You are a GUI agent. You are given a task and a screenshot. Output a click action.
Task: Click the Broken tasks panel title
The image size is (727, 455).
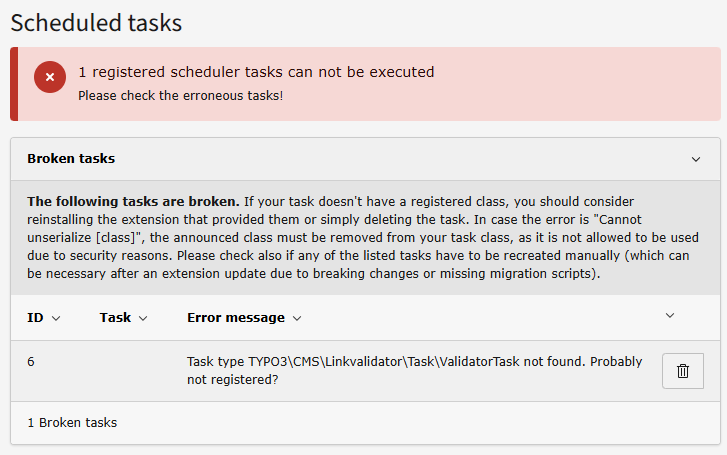[71, 159]
